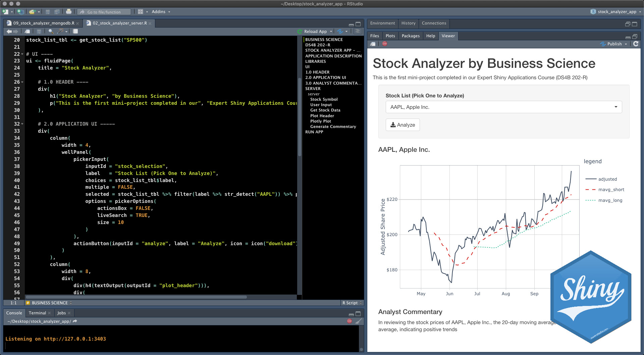Image resolution: width=644 pixels, height=355 pixels.
Task: Go back to previous source location
Action: coord(9,31)
